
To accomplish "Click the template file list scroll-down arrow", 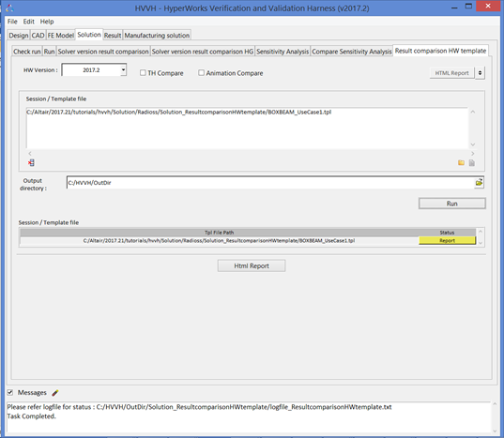I will point(473,144).
